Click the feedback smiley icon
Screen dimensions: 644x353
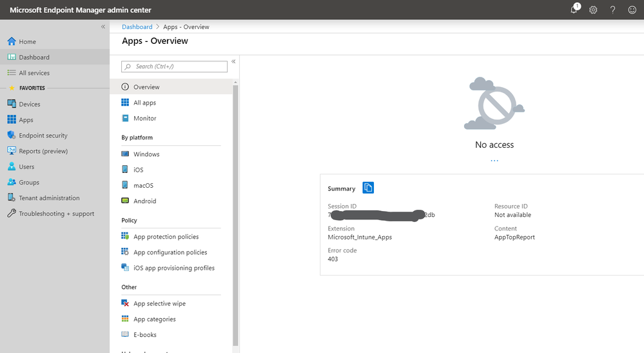(632, 10)
